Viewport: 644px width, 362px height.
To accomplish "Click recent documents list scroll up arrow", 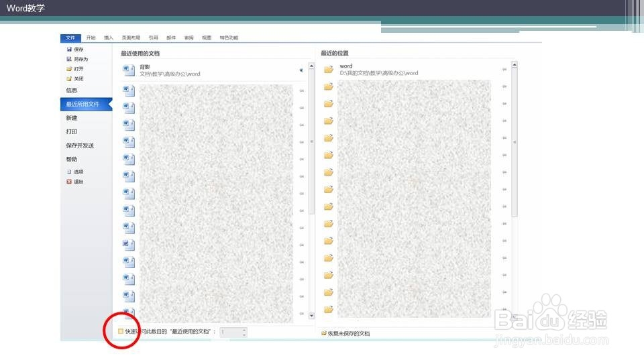I will point(311,66).
